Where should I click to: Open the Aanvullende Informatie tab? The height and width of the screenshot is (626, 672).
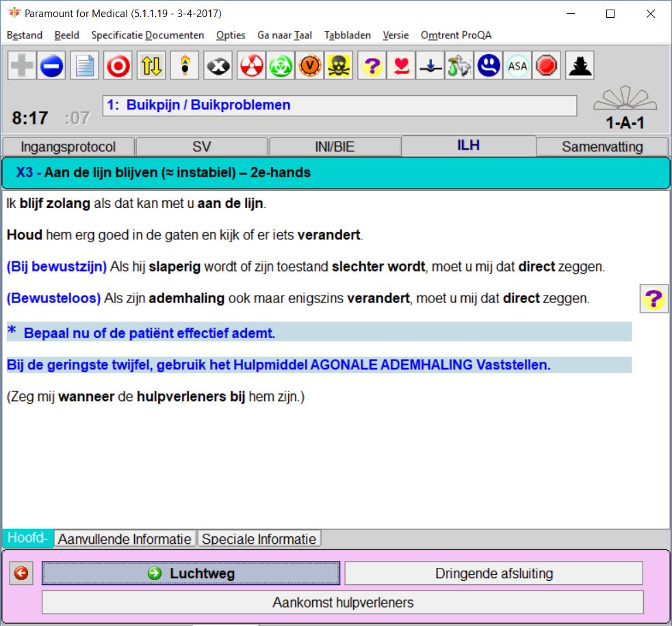click(125, 538)
